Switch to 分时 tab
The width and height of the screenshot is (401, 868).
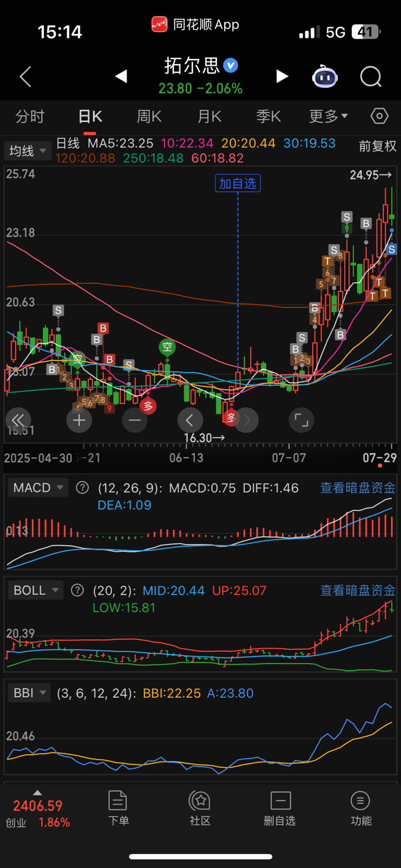coord(30,116)
